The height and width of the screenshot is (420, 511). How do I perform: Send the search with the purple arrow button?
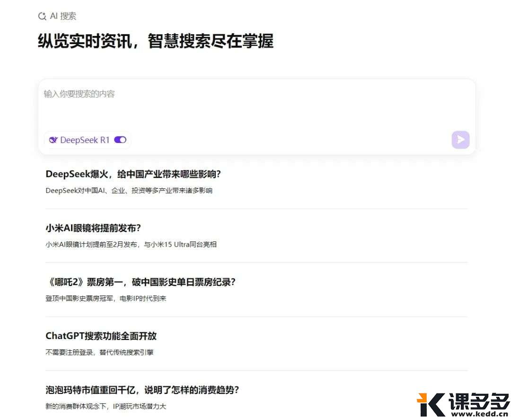[460, 140]
